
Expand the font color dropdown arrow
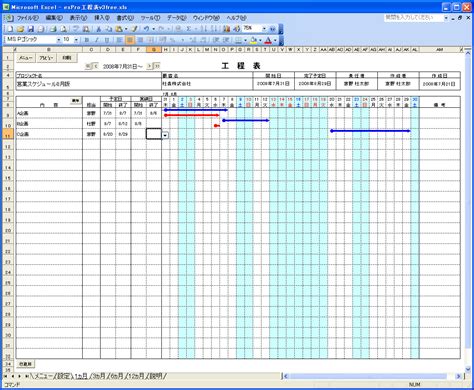point(275,40)
